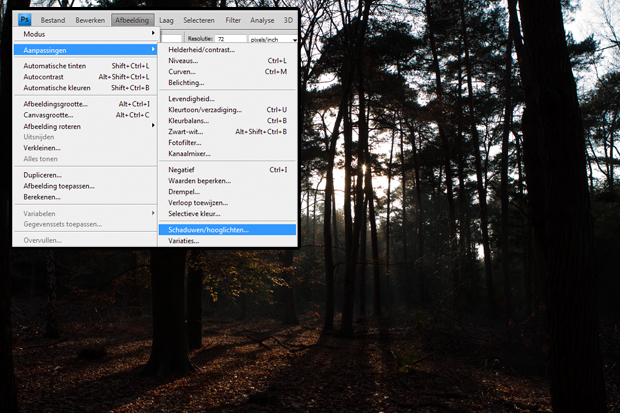Open the 3D menu
This screenshot has width=620, height=413.
288,20
